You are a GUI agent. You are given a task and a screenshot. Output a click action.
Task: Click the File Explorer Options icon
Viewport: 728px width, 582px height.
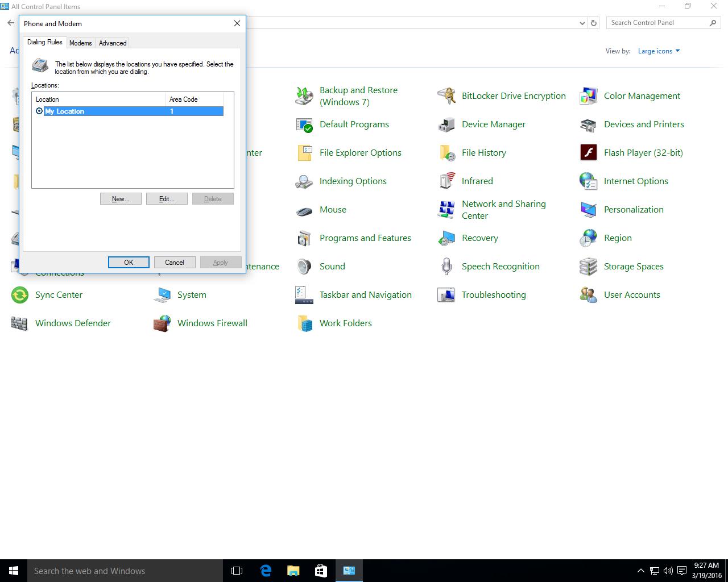tap(304, 153)
